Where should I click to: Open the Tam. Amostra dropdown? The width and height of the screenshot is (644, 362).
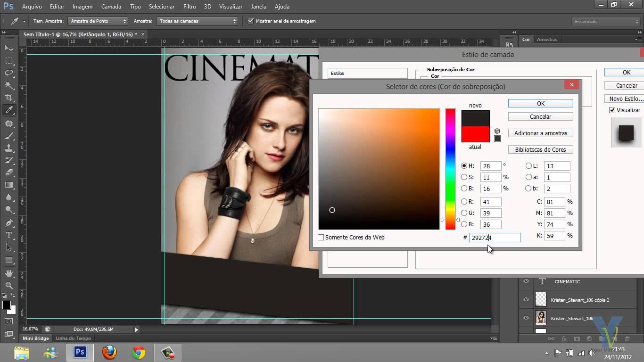tap(98, 21)
